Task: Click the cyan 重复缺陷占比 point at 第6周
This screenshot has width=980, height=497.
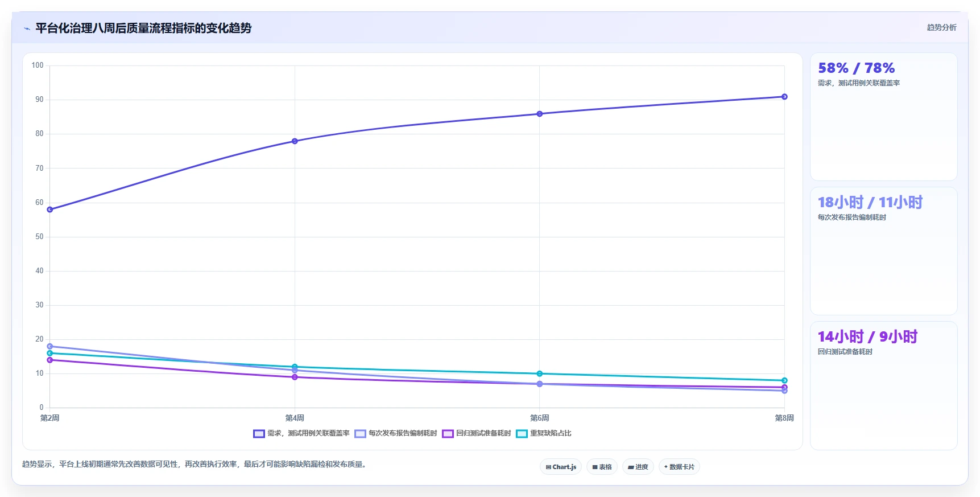Action: coord(540,373)
